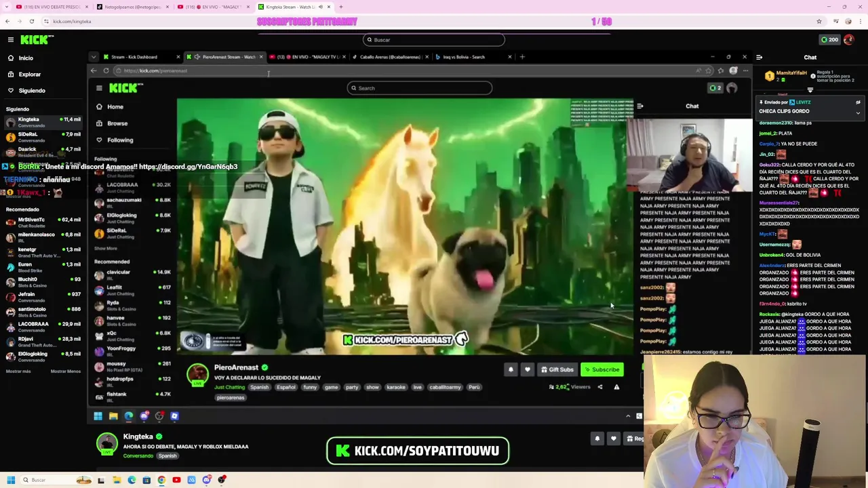Image resolution: width=868 pixels, height=488 pixels.
Task: Open the outer Kick profile avatar menu
Action: [848, 40]
